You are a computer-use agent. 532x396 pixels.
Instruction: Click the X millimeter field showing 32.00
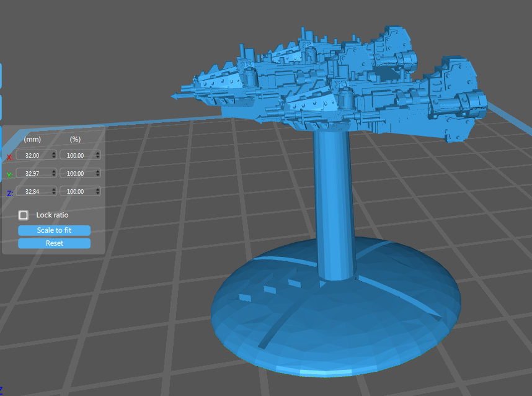(33, 155)
